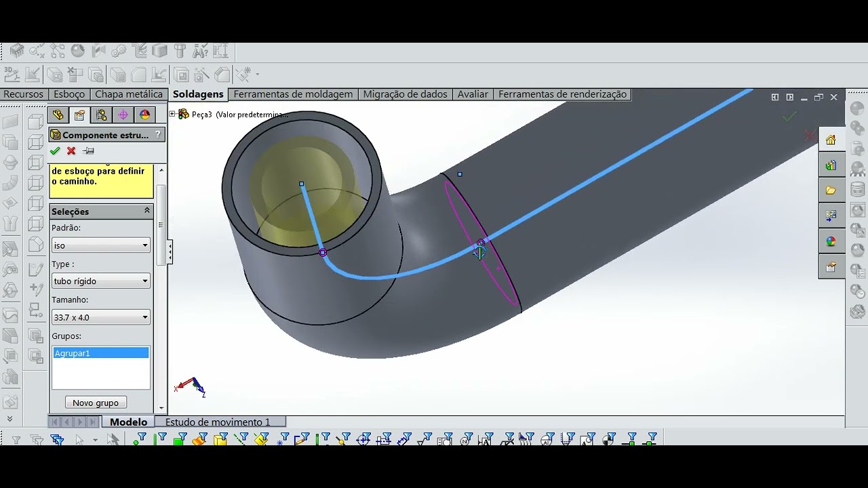Click the chip icon in top toolbar

[x=16, y=51]
